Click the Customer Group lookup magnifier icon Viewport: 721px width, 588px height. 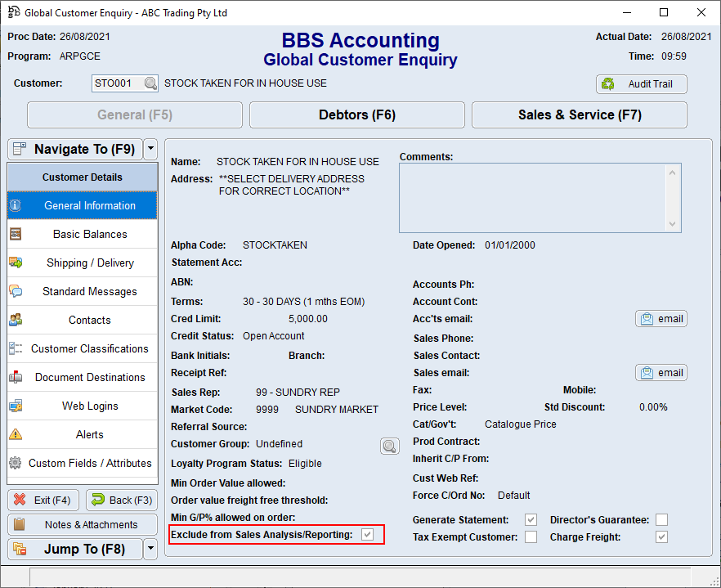click(x=390, y=446)
